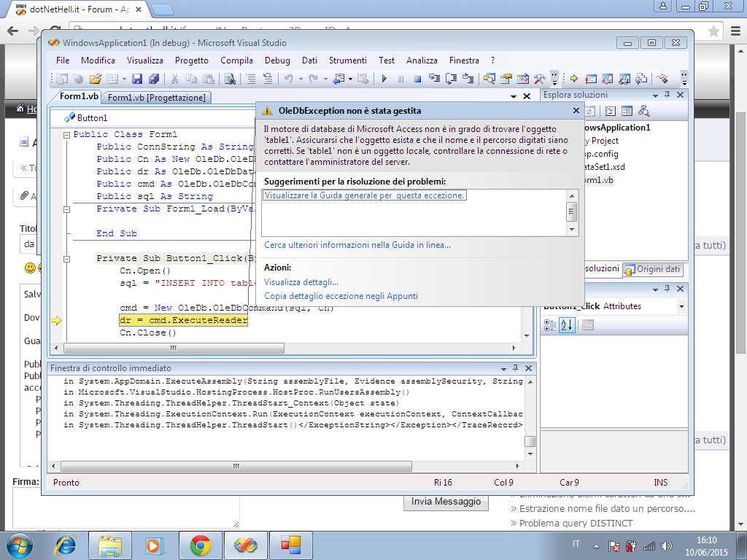Close the OleDbException dialog
The height and width of the screenshot is (560, 747).
click(576, 111)
